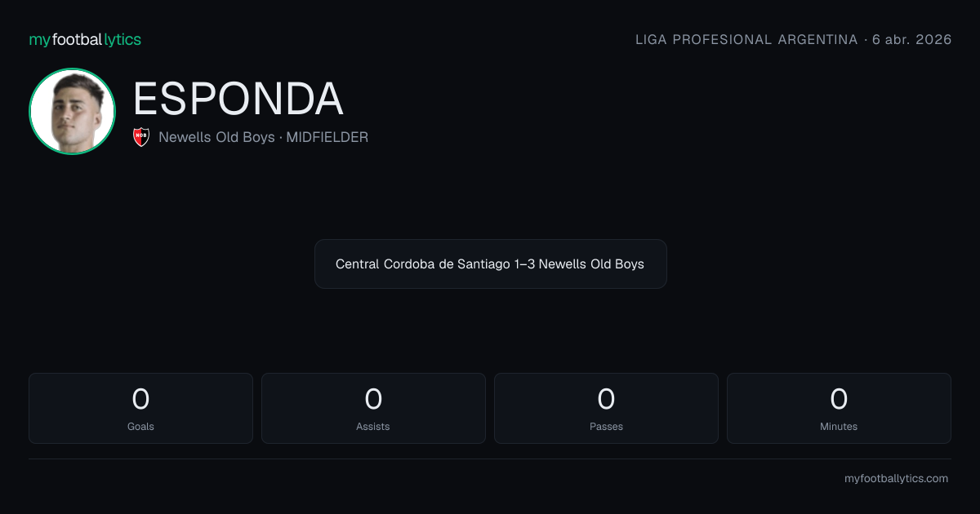The image size is (980, 514).
Task: Open the Liga Profesional Argentina header
Action: pos(746,39)
